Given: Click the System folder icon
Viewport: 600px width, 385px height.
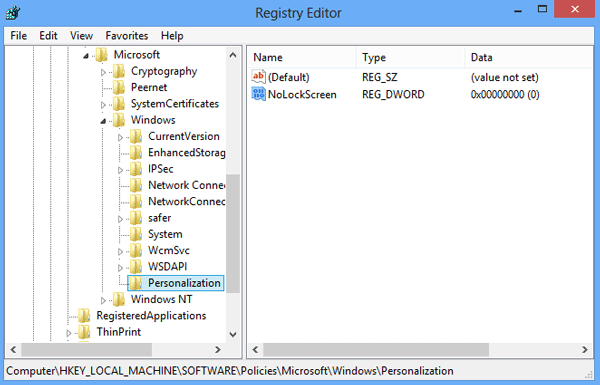Looking at the screenshot, I should (x=136, y=234).
